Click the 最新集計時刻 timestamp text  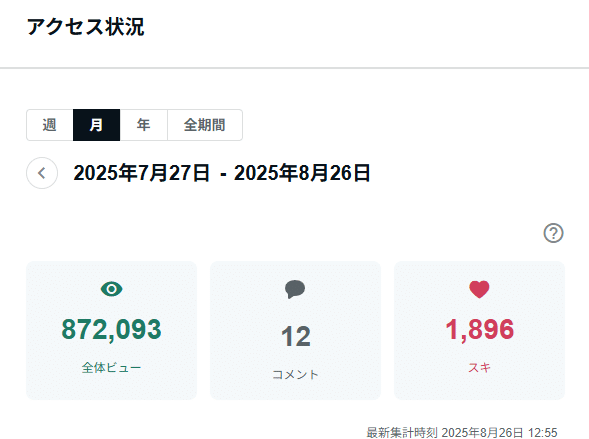point(462,432)
